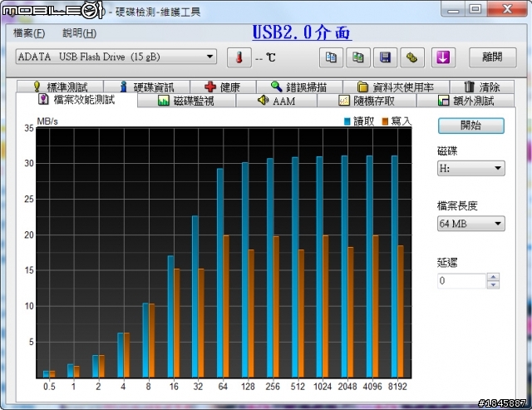This screenshot has width=532, height=410.
Task: Switch to the AAM tab
Action: [x=277, y=101]
